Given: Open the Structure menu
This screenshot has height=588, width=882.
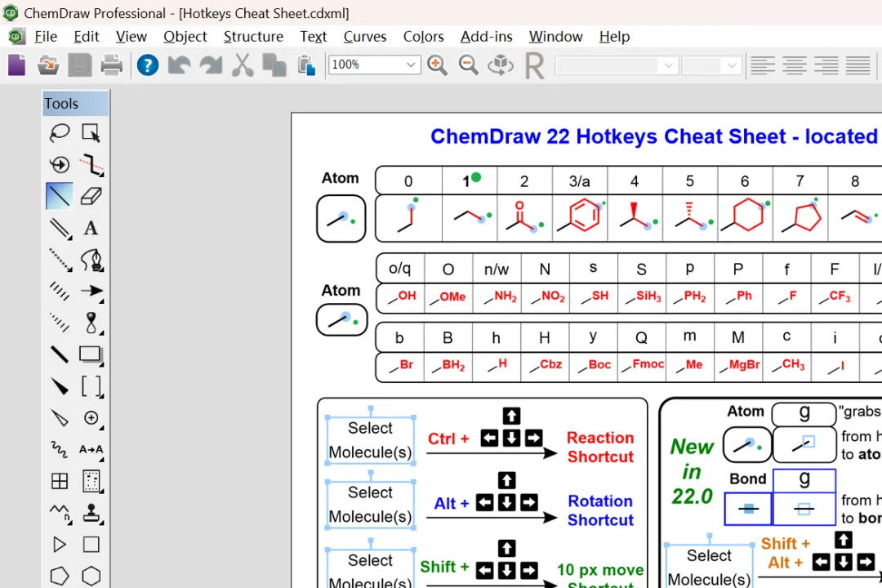Looking at the screenshot, I should pyautogui.click(x=253, y=37).
